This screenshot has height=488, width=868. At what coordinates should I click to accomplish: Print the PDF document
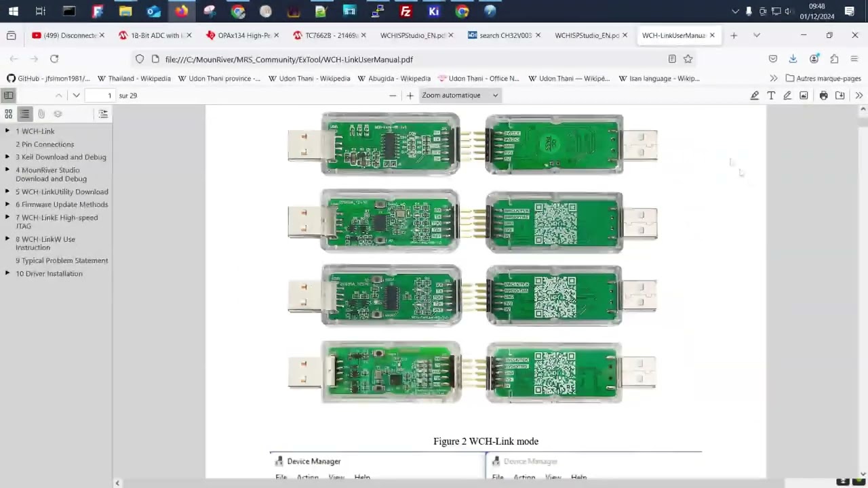[x=823, y=96]
